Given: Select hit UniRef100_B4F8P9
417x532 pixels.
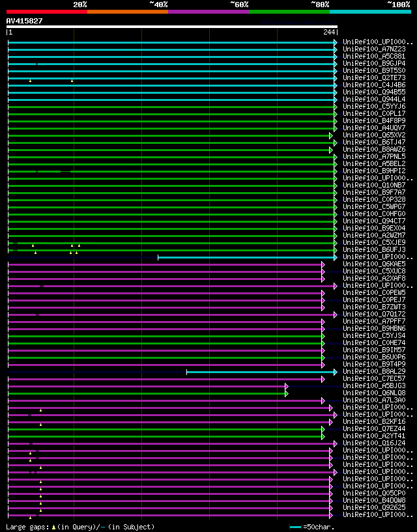Looking at the screenshot, I should (x=374, y=120).
